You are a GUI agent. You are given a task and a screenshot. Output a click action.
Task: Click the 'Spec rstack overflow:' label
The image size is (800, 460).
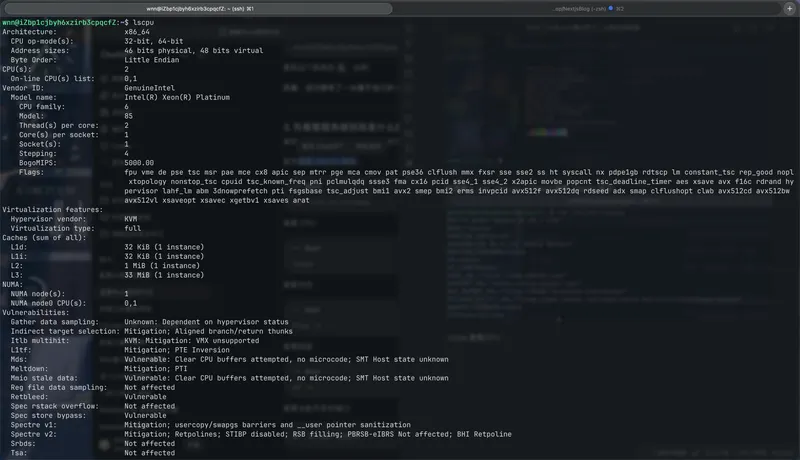click(55, 406)
